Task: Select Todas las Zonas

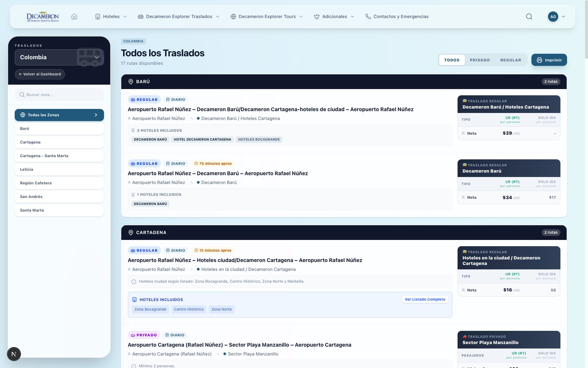Action: pyautogui.click(x=59, y=115)
